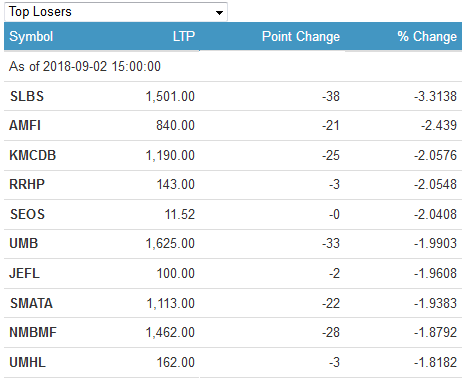The width and height of the screenshot is (465, 379).
Task: Open the Top Losers dropdown
Action: 116,12
